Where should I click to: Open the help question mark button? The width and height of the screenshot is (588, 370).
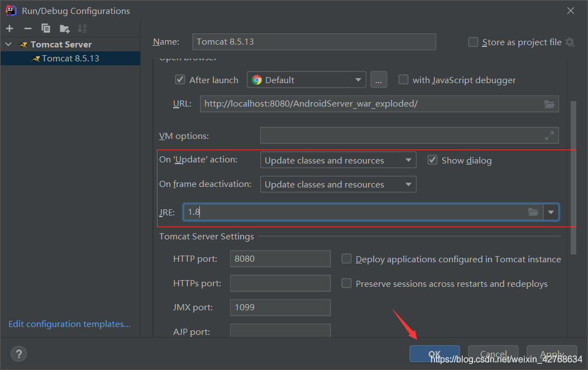click(18, 354)
